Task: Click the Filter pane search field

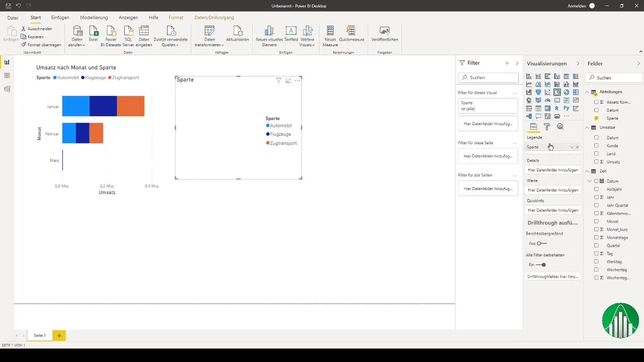Action: pos(488,78)
